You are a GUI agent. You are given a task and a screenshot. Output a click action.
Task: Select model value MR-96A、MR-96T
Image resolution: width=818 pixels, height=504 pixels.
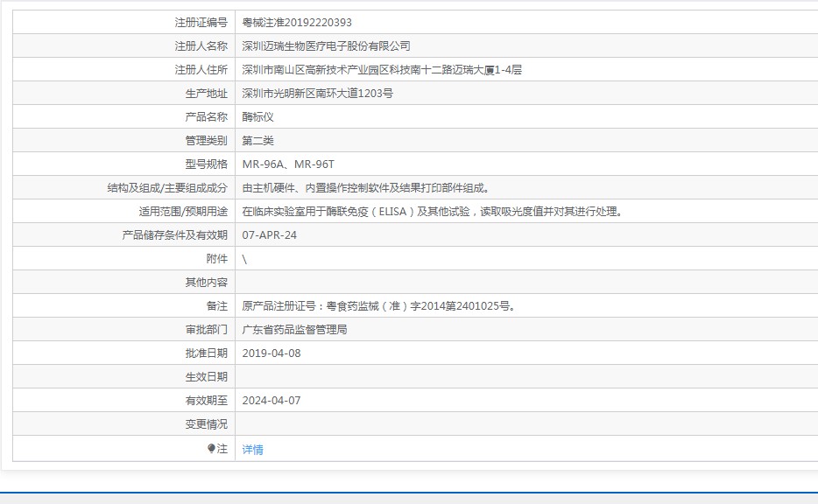(x=288, y=164)
